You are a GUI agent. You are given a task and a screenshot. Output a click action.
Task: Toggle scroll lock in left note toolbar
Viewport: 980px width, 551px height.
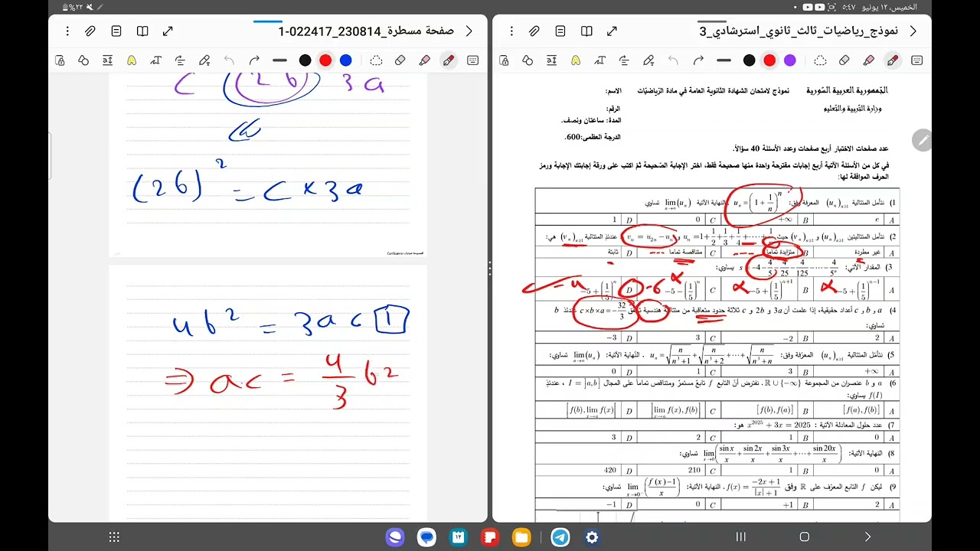(x=60, y=60)
